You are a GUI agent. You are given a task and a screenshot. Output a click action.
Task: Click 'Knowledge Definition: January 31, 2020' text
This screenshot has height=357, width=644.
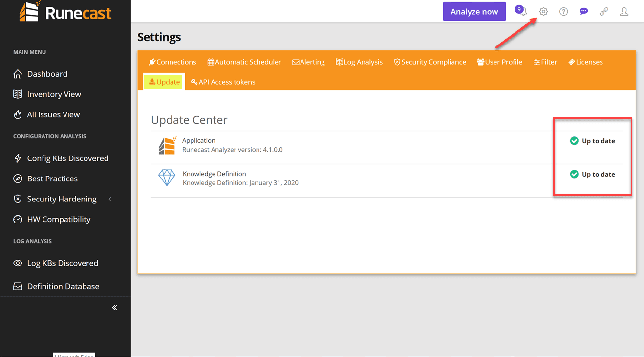pos(240,183)
